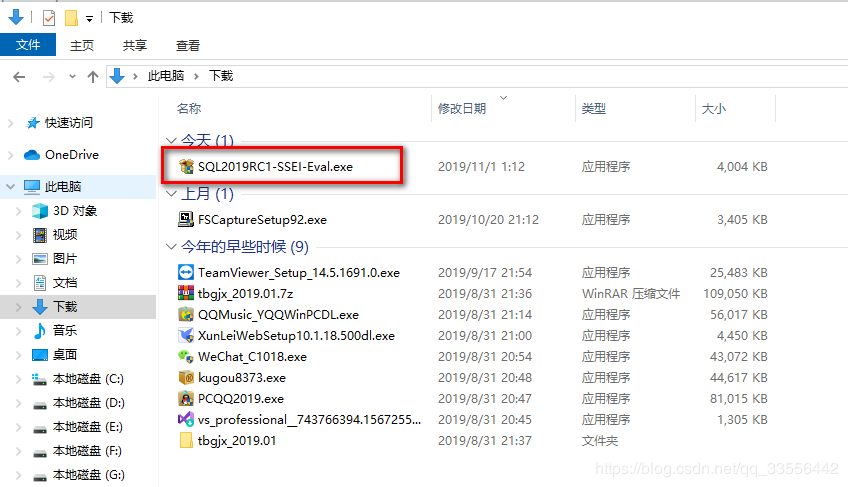Select 此电脑 in the navigation pane
Image resolution: width=848 pixels, height=487 pixels.
tap(63, 187)
